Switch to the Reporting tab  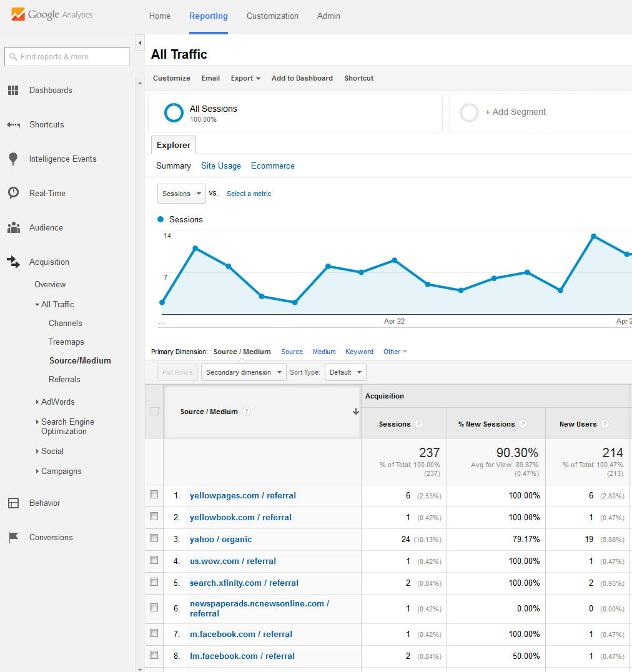(209, 16)
